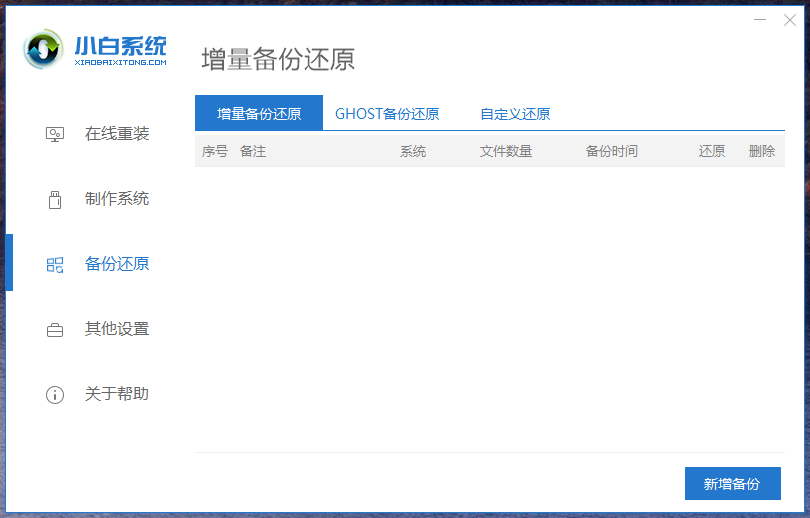Image resolution: width=810 pixels, height=518 pixels.
Task: Open 制作系统 via its USB drive icon
Action: point(55,199)
